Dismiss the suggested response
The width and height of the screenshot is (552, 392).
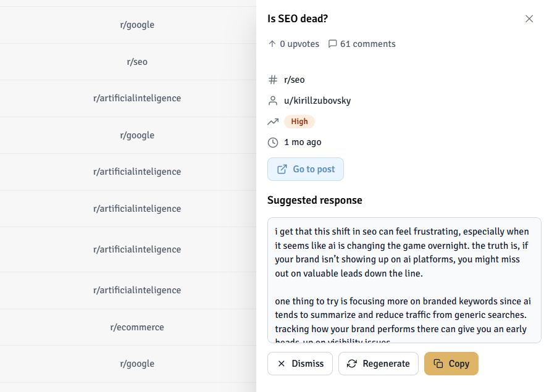(x=300, y=364)
